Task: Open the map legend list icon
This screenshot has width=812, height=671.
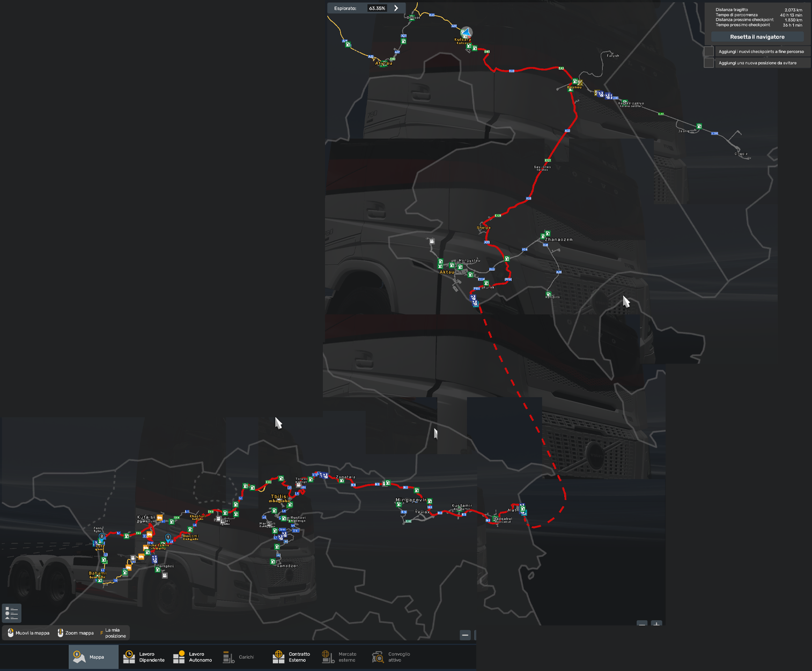Action: point(11,613)
